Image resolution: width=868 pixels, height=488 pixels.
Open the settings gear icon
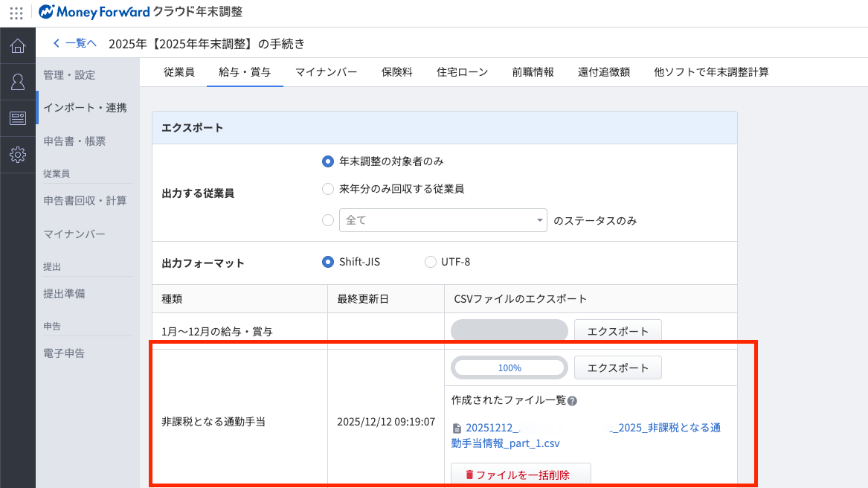point(18,155)
